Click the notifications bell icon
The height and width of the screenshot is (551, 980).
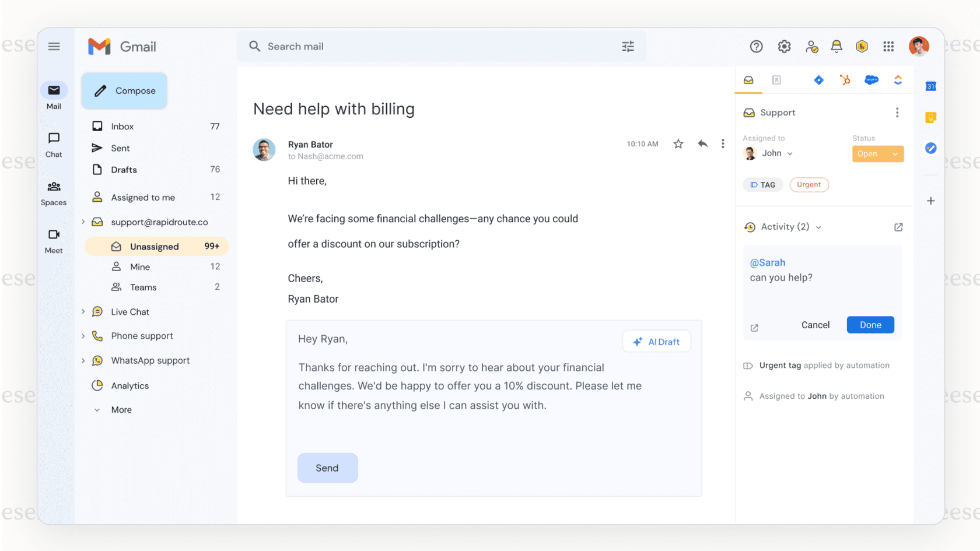pos(836,46)
